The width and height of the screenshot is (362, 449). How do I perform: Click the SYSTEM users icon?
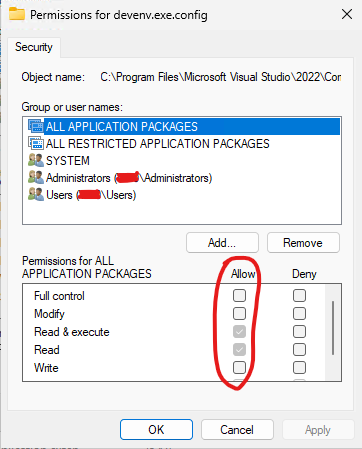36,160
